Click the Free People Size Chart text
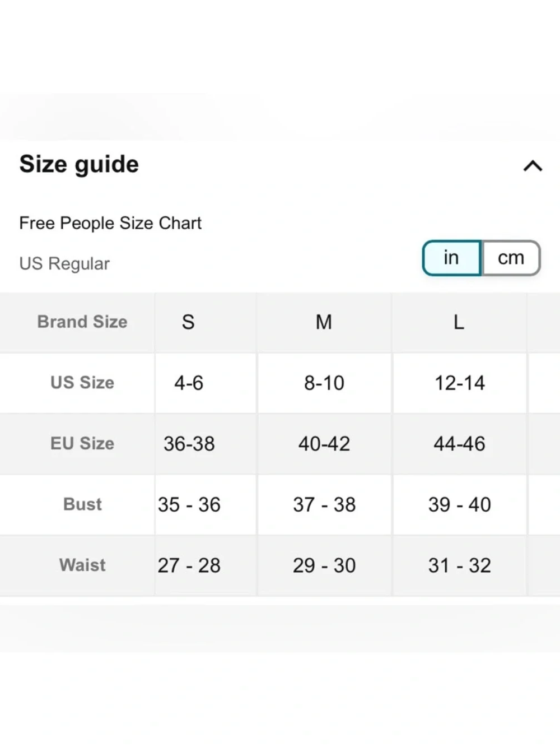The width and height of the screenshot is (560, 747). [x=110, y=223]
